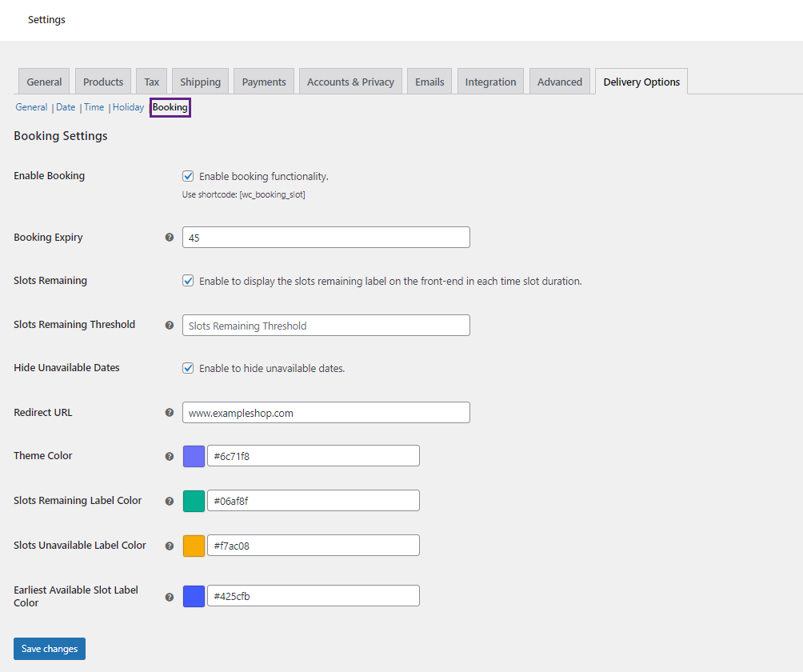Select the Booking sub-section link
Image resolution: width=803 pixels, height=672 pixels.
pyautogui.click(x=170, y=107)
